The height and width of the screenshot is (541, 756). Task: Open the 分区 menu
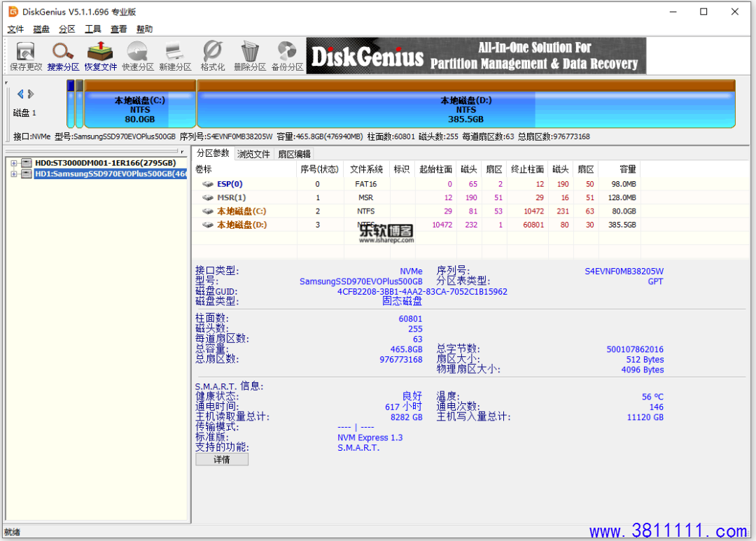(x=67, y=29)
